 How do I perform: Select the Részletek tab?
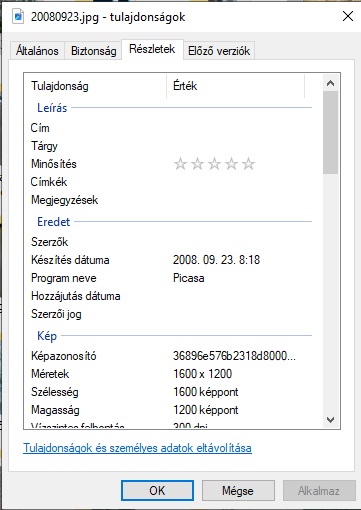coord(152,49)
